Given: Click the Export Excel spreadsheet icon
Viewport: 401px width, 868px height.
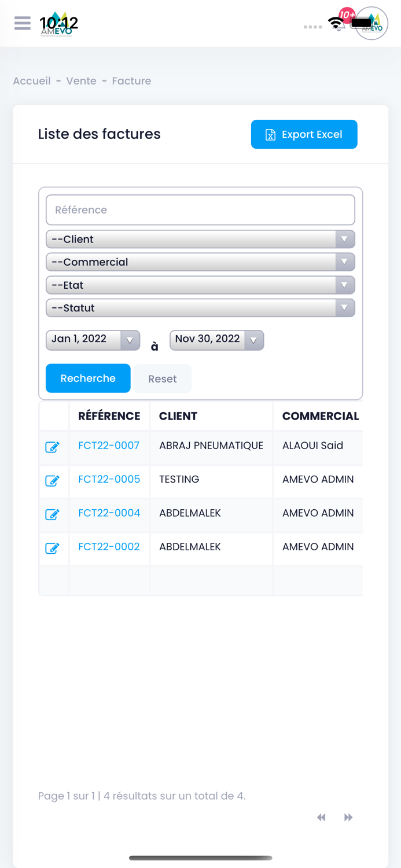Looking at the screenshot, I should (270, 134).
